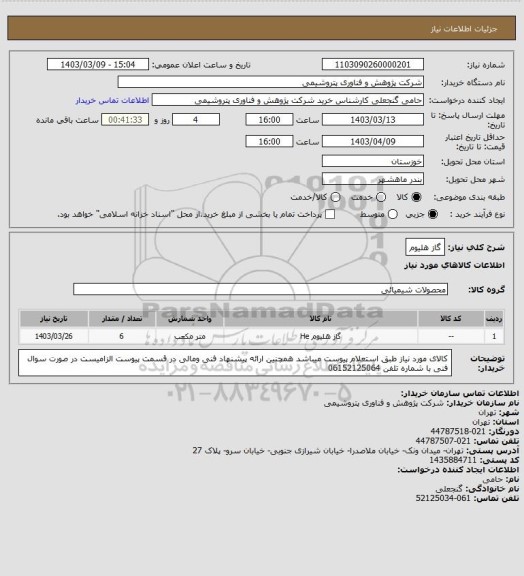Click the goods group field محصولات شیمیایی

260,289
